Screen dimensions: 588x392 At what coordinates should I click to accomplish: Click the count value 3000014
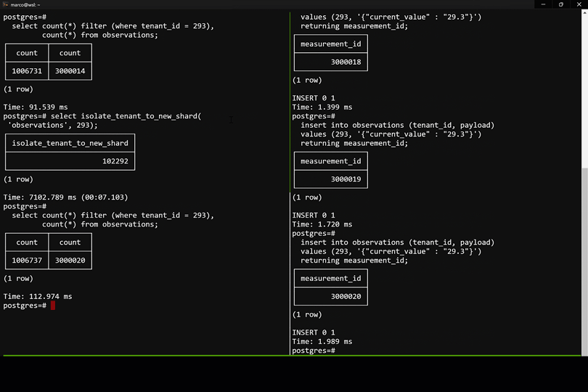[70, 71]
